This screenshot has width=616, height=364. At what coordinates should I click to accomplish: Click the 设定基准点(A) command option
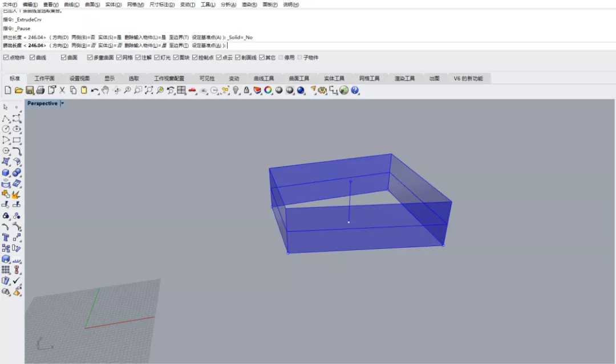[x=206, y=46]
